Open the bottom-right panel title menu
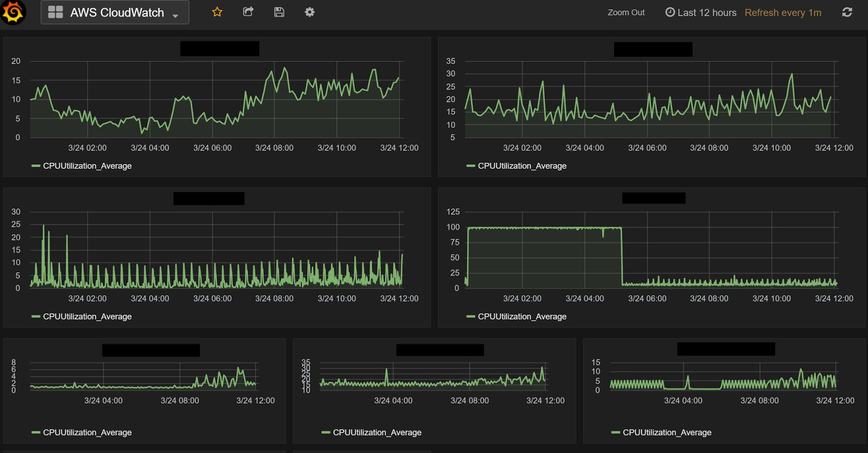The width and height of the screenshot is (868, 453). click(x=726, y=349)
